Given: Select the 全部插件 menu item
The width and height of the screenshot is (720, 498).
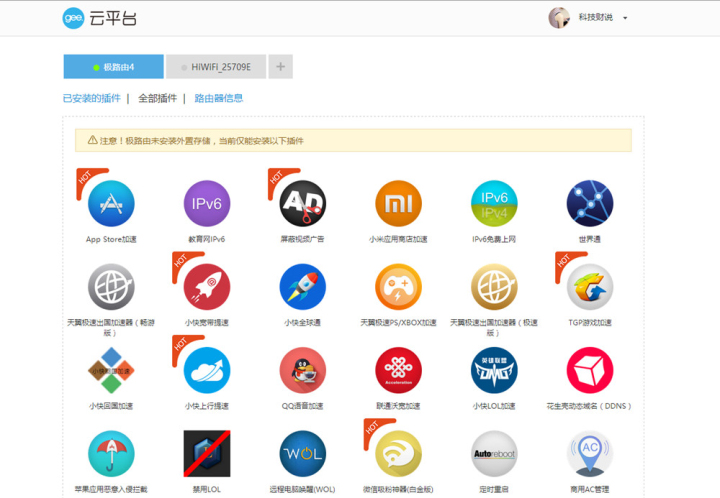Looking at the screenshot, I should tap(158, 98).
